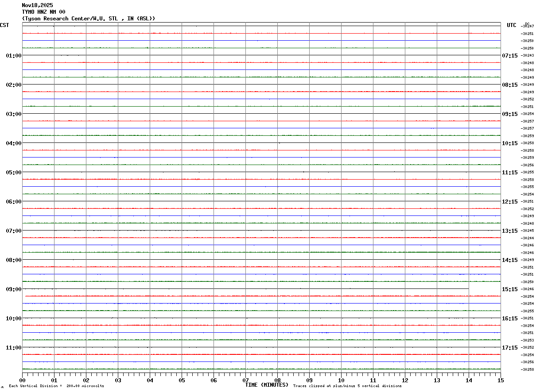This screenshot has height=392, width=536.
Task: Click the 08 minute tick on bottom axis
Action: point(278,380)
